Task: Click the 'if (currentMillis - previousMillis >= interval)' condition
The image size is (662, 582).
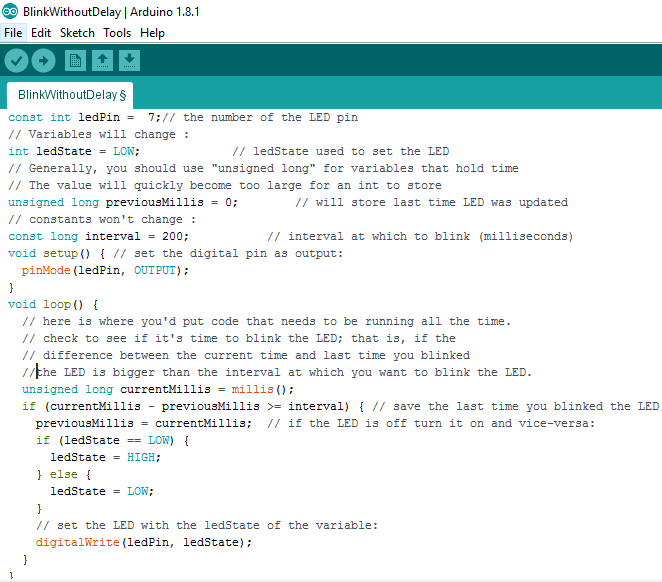Action: (x=186, y=406)
